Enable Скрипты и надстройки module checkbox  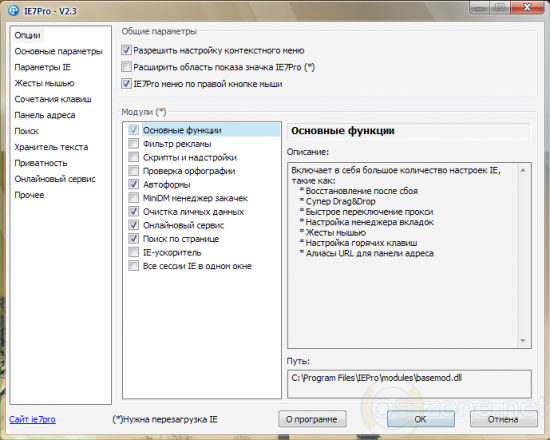click(x=133, y=157)
